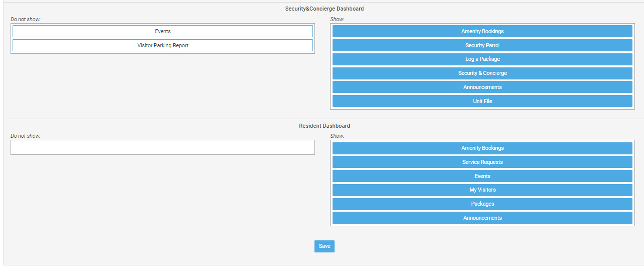Select Amenity Bookings in Resident Dashboard list
Image resolution: width=644 pixels, height=266 pixels.
(x=482, y=148)
